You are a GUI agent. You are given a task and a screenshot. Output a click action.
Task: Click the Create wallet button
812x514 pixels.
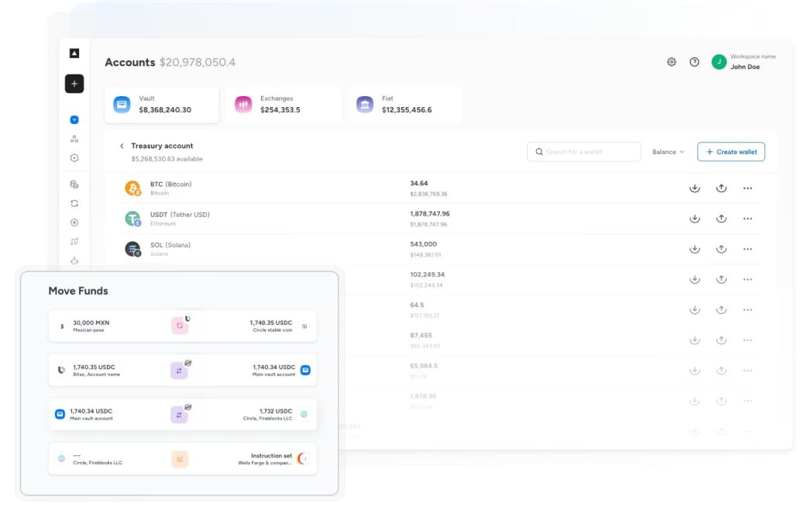click(731, 152)
